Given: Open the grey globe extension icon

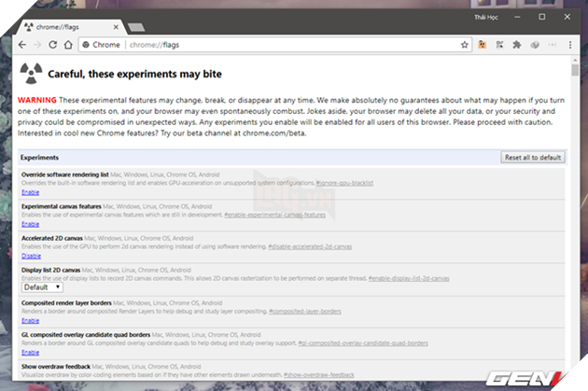Looking at the screenshot, I should click(x=535, y=45).
